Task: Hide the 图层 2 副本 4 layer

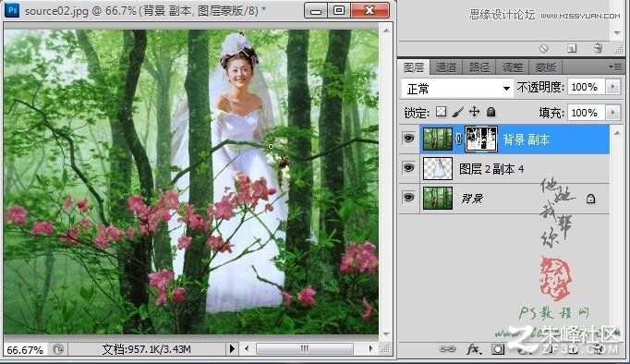Action: pos(408,167)
